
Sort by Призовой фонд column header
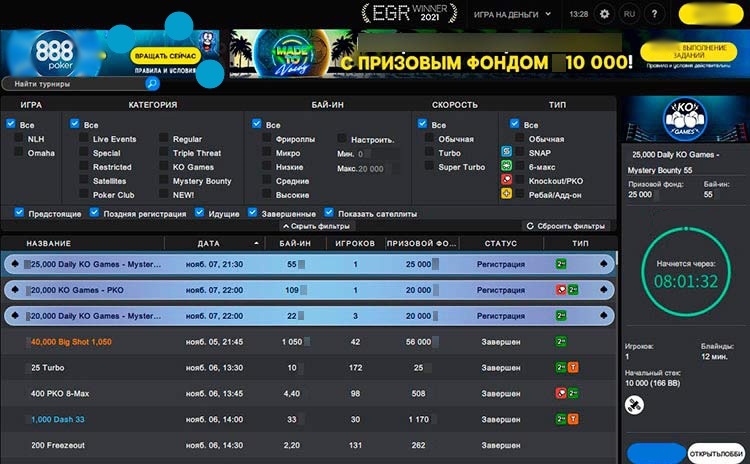421,243
